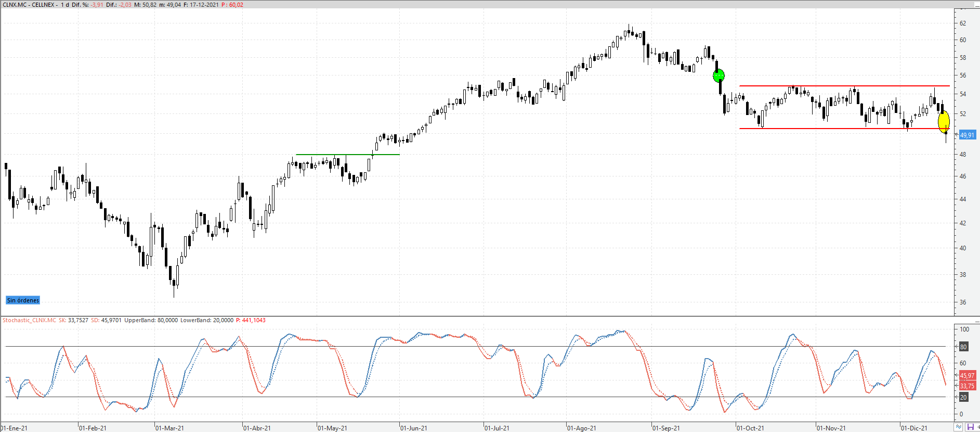Click the 36 price axis label

pyautogui.click(x=963, y=302)
